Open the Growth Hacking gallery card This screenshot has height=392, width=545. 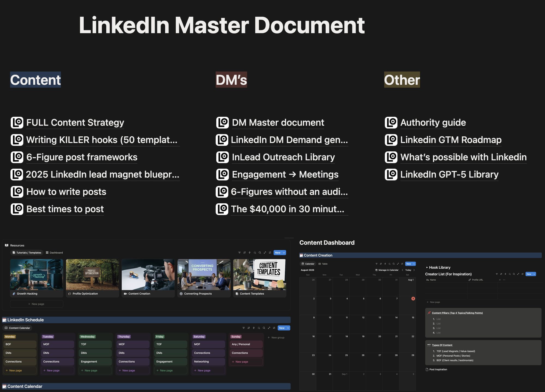coord(37,278)
